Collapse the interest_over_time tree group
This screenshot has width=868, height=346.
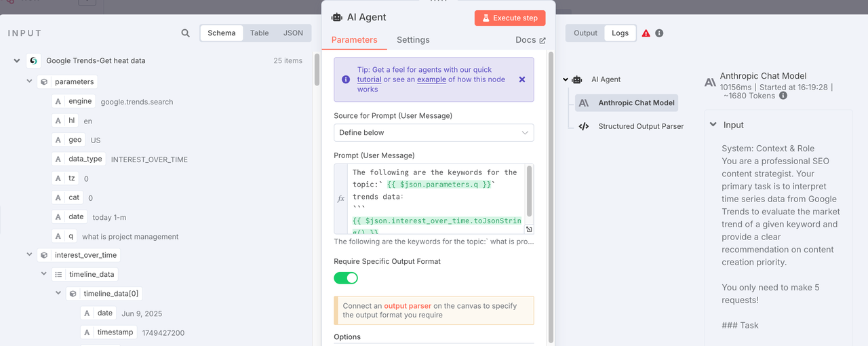pyautogui.click(x=30, y=255)
